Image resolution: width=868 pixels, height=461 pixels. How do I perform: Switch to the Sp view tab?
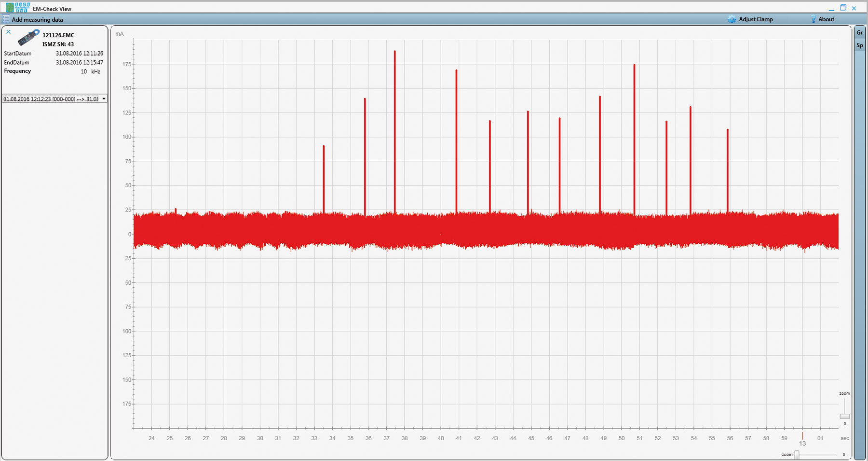click(859, 45)
